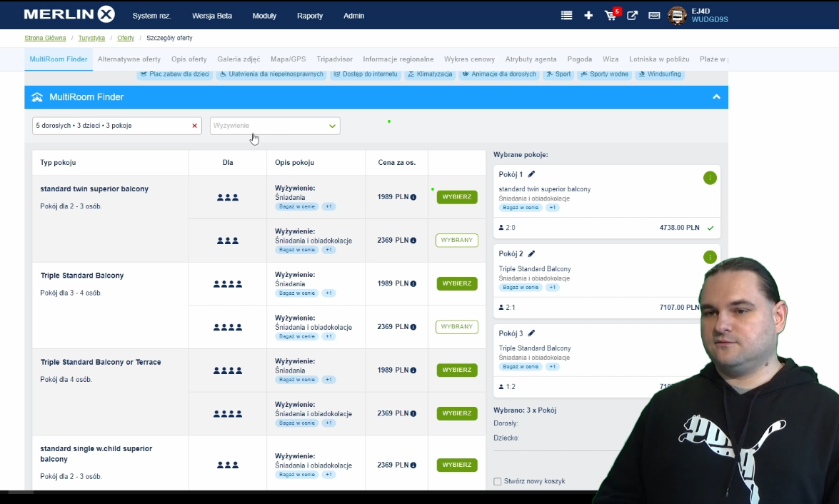Viewport: 839px width, 504px height.
Task: Switch to the Galeria zdjęć tab
Action: [x=238, y=59]
